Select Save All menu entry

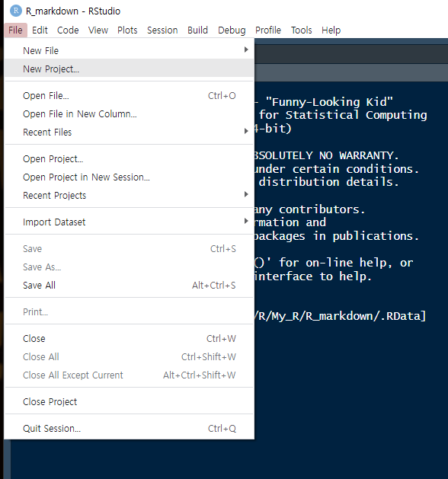130,285
